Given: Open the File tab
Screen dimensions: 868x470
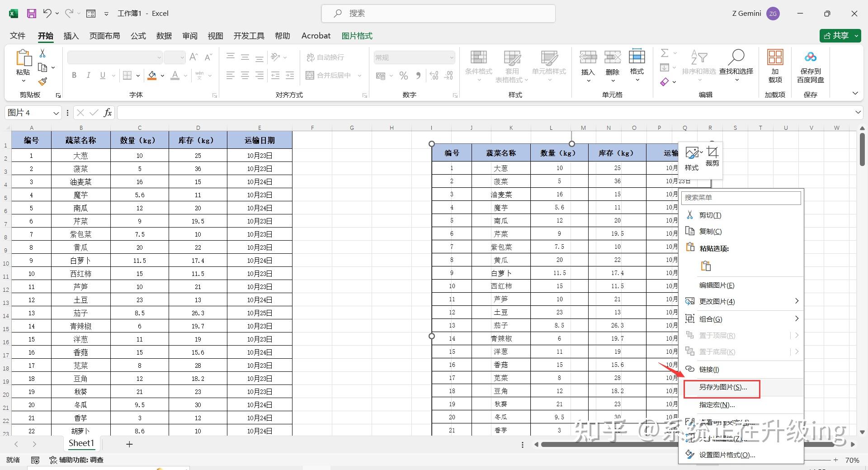Looking at the screenshot, I should click(18, 36).
